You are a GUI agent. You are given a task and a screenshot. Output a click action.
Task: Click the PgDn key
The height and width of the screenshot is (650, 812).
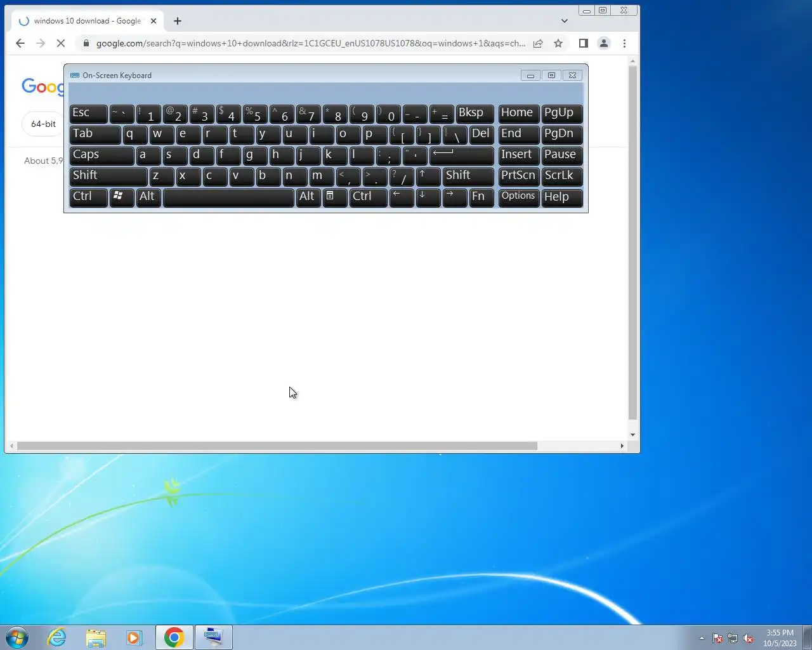[562, 135]
